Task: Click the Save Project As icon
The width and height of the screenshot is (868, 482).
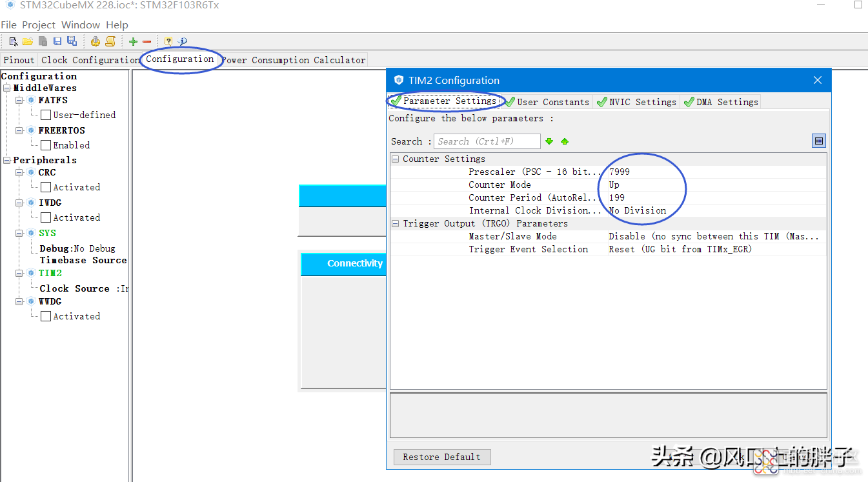Action: coord(72,41)
